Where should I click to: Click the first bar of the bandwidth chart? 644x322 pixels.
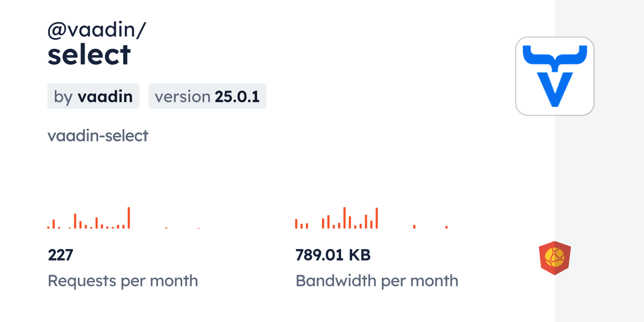click(296, 224)
